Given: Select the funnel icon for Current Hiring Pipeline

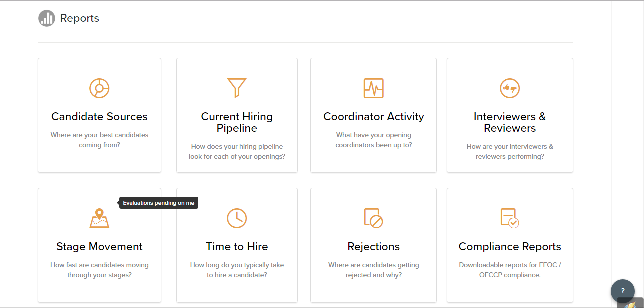Looking at the screenshot, I should [237, 88].
